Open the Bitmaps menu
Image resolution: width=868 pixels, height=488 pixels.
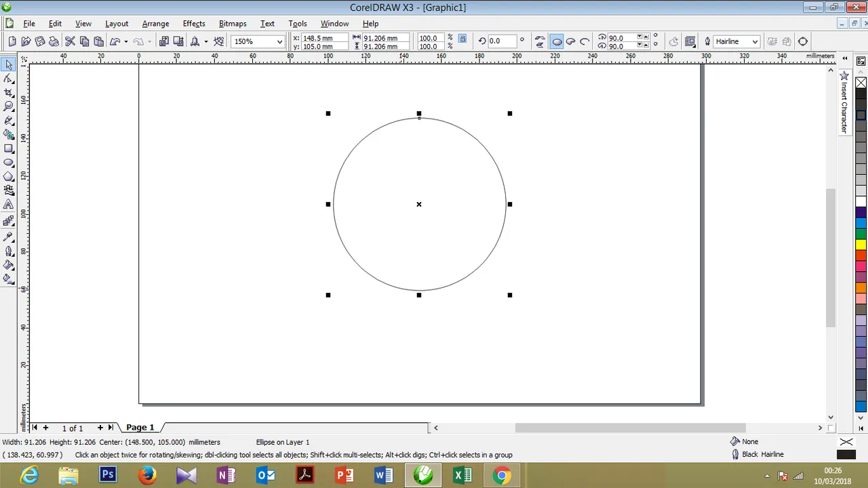233,24
